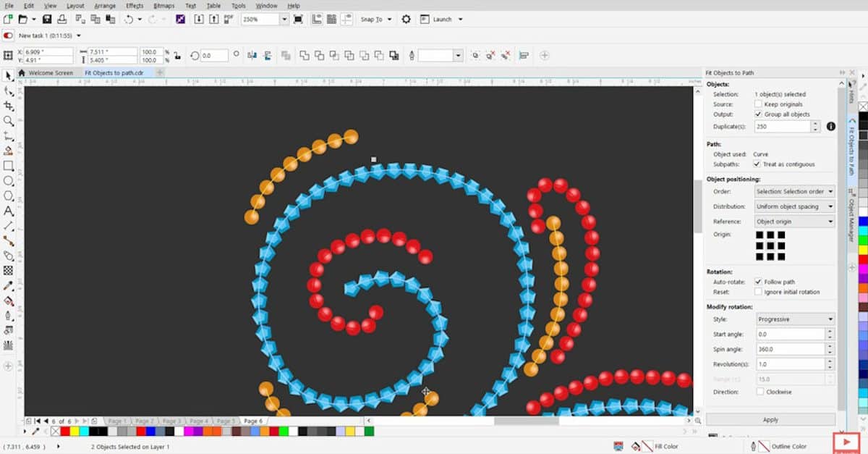Enable the Keep originals checkbox

[758, 104]
